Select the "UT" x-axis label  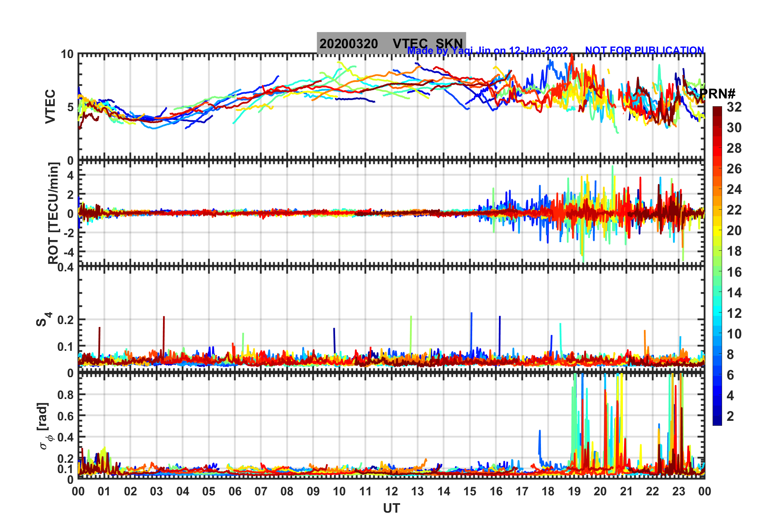(391, 509)
